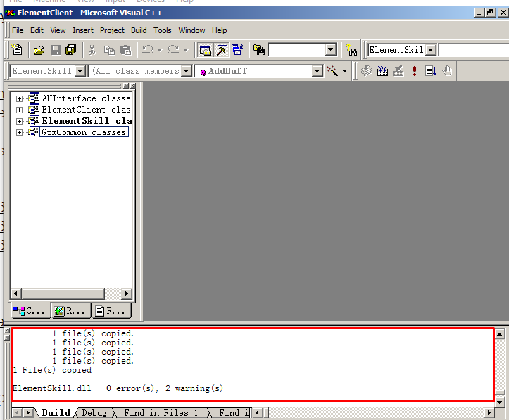Click the Cut scissors icon
Image resolution: width=509 pixels, height=420 pixels.
(x=92, y=50)
